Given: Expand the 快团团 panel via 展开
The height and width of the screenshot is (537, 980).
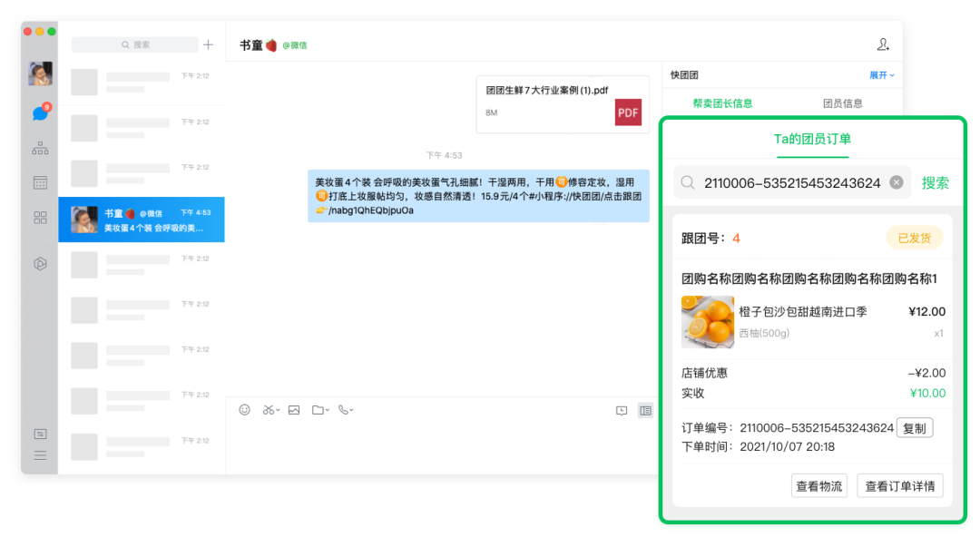Looking at the screenshot, I should tap(882, 75).
